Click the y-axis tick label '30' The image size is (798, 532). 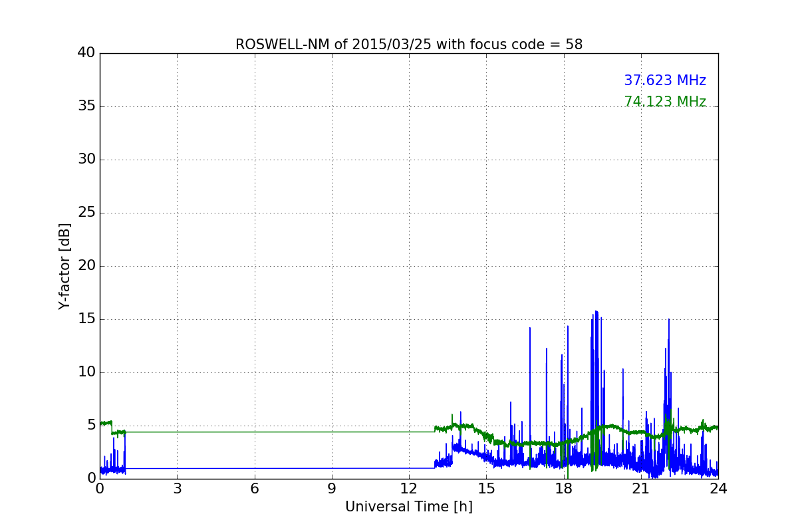pyautogui.click(x=86, y=160)
